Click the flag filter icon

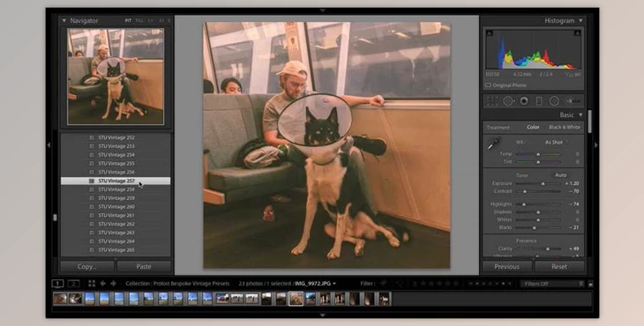tap(384, 284)
